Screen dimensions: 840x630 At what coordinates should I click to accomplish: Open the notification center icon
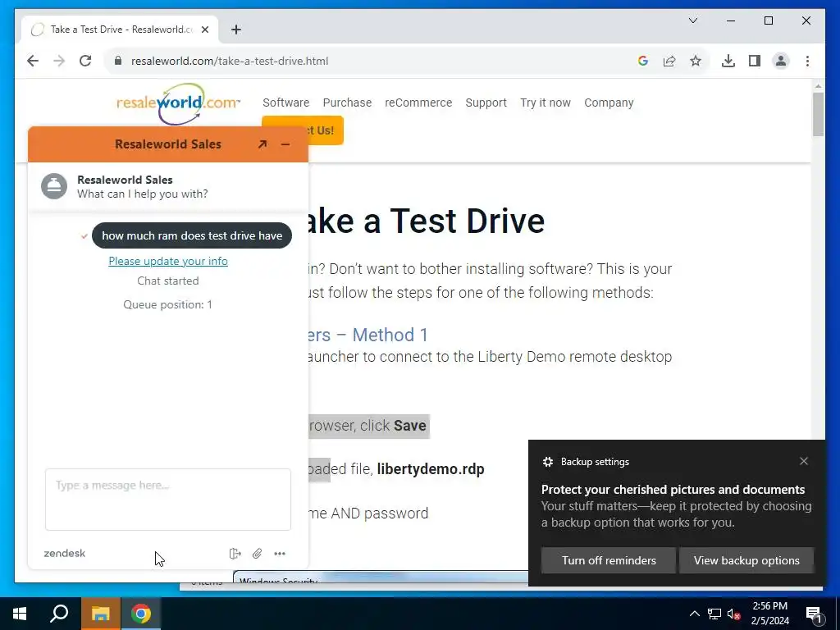pos(814,614)
